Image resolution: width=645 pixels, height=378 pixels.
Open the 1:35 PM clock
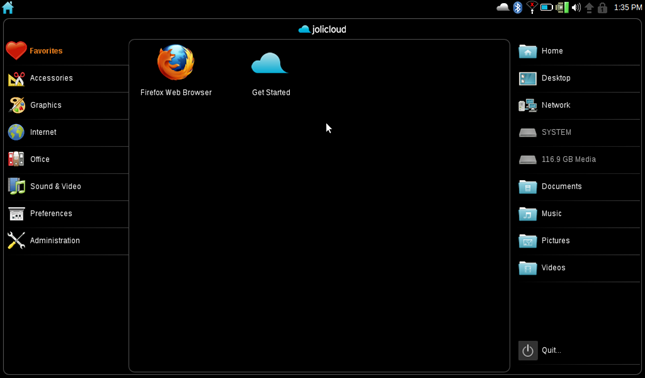click(628, 7)
